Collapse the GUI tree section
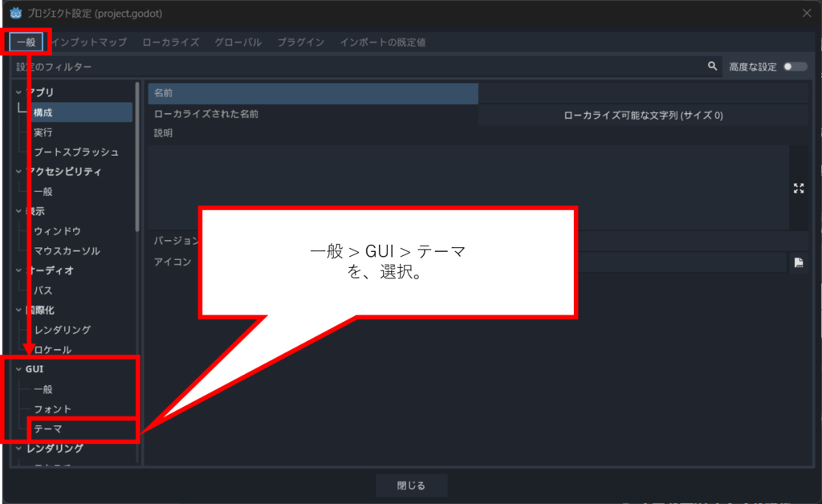This screenshot has height=504, width=822. 19,370
